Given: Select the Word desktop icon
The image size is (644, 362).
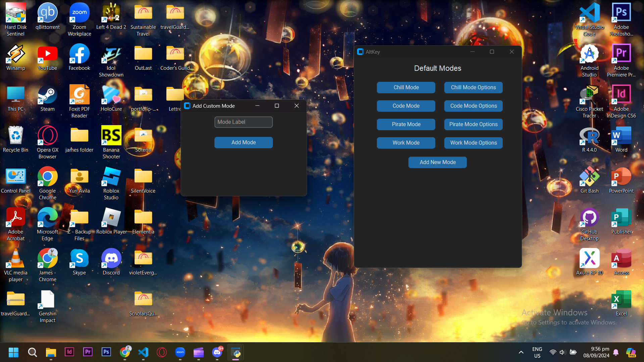Looking at the screenshot, I should pos(622,139).
